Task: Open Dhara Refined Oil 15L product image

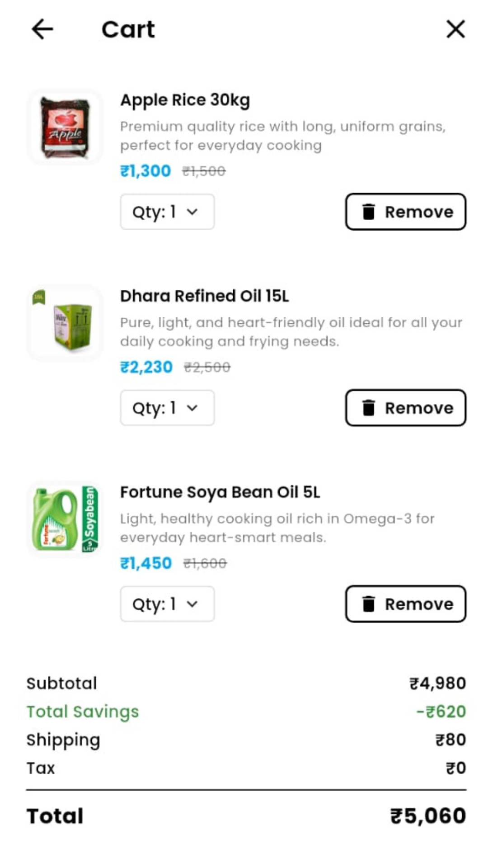Action: pyautogui.click(x=66, y=323)
